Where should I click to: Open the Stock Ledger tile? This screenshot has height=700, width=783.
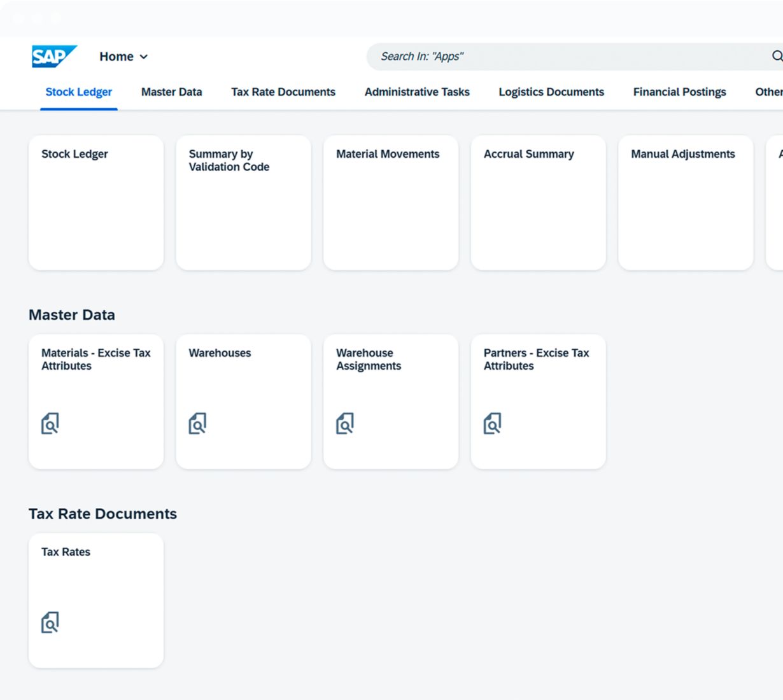click(x=96, y=202)
